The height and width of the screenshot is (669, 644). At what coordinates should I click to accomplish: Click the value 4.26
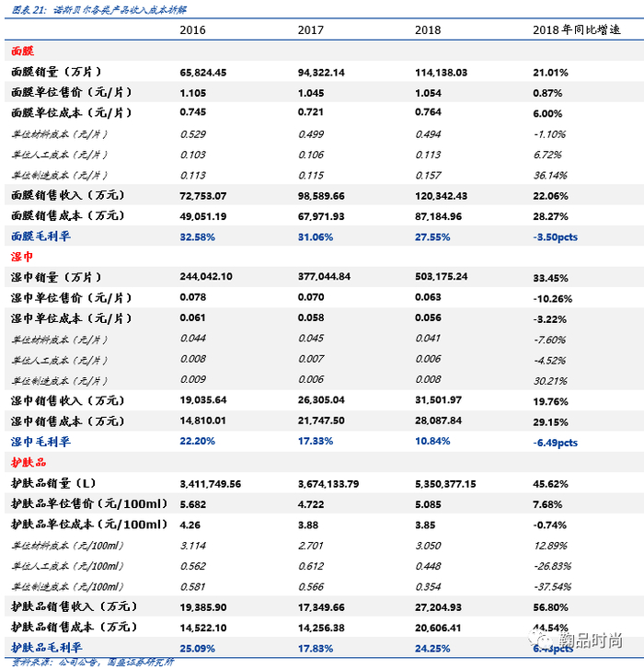click(190, 525)
